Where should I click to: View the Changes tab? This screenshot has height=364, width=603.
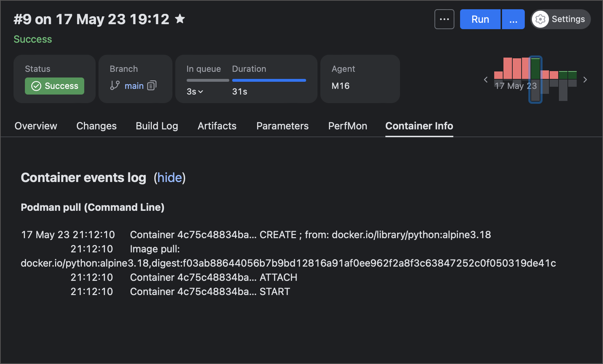96,126
